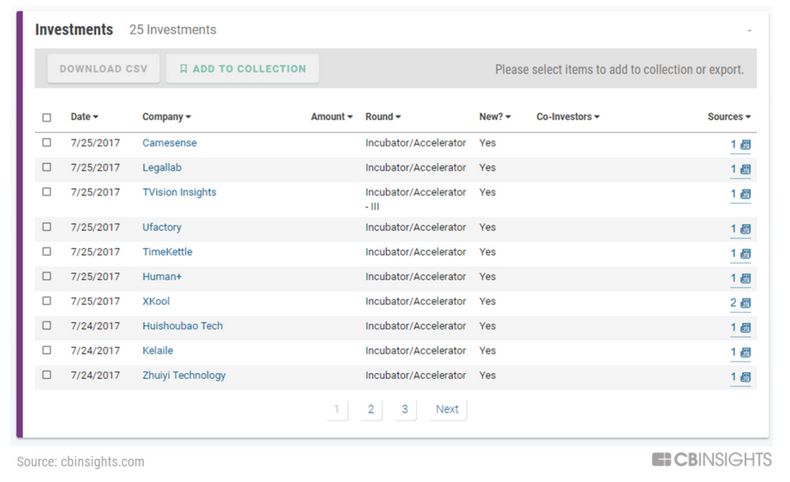
Task: Check the Huishoubao Tech row checkbox
Action: [x=46, y=326]
